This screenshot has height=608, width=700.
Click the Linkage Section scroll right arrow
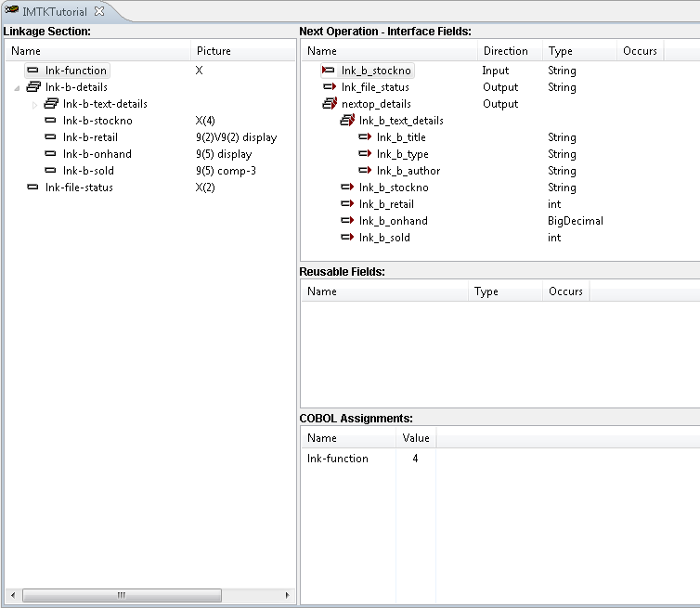[x=287, y=595]
